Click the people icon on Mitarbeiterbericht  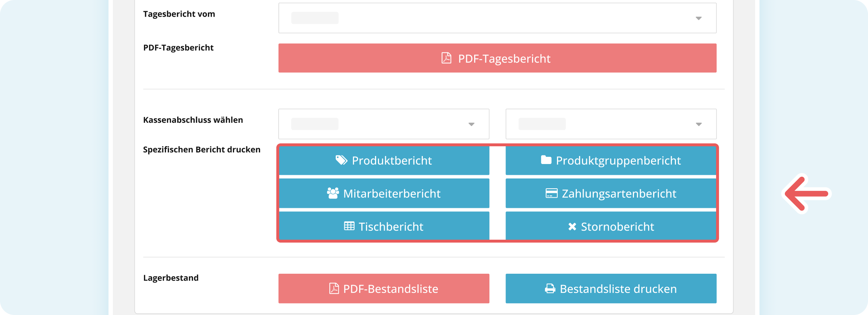[x=333, y=193]
